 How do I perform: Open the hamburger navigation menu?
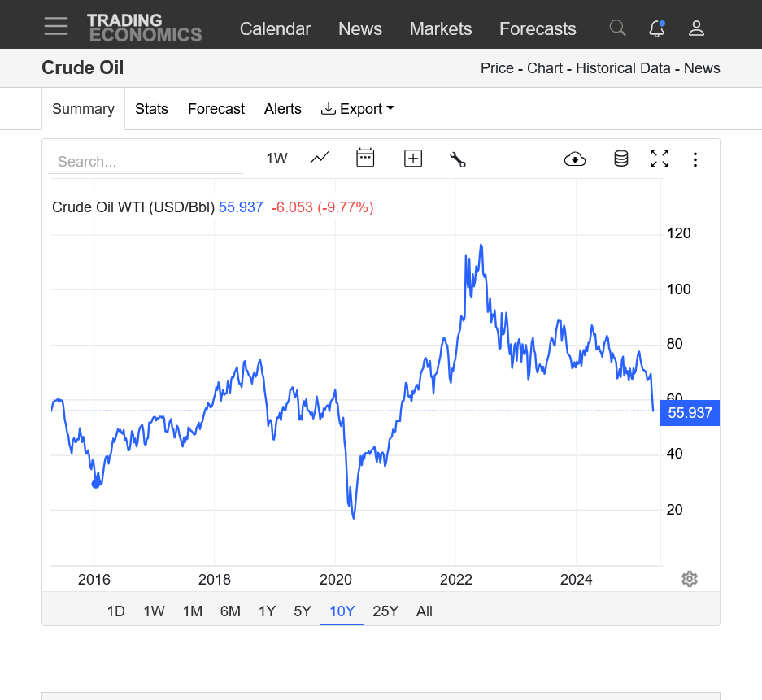(56, 26)
